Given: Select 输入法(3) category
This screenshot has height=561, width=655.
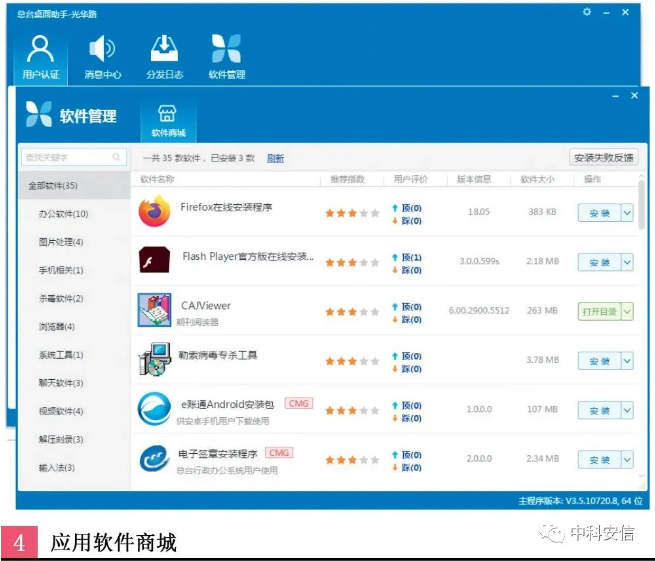Looking at the screenshot, I should point(57,467).
